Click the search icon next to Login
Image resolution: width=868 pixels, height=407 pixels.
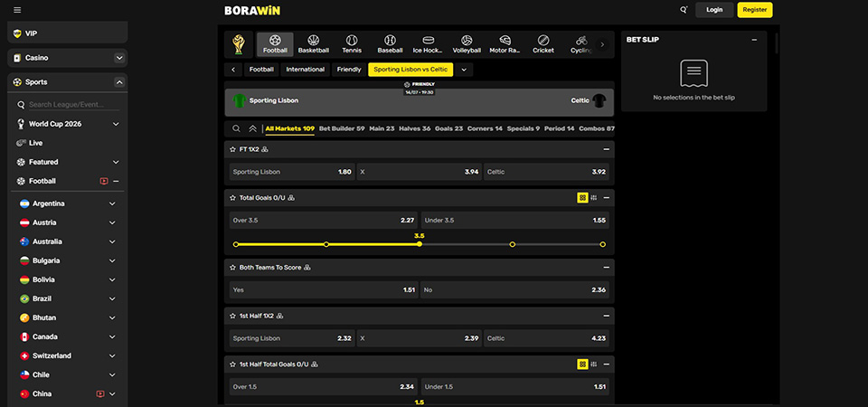tap(684, 10)
